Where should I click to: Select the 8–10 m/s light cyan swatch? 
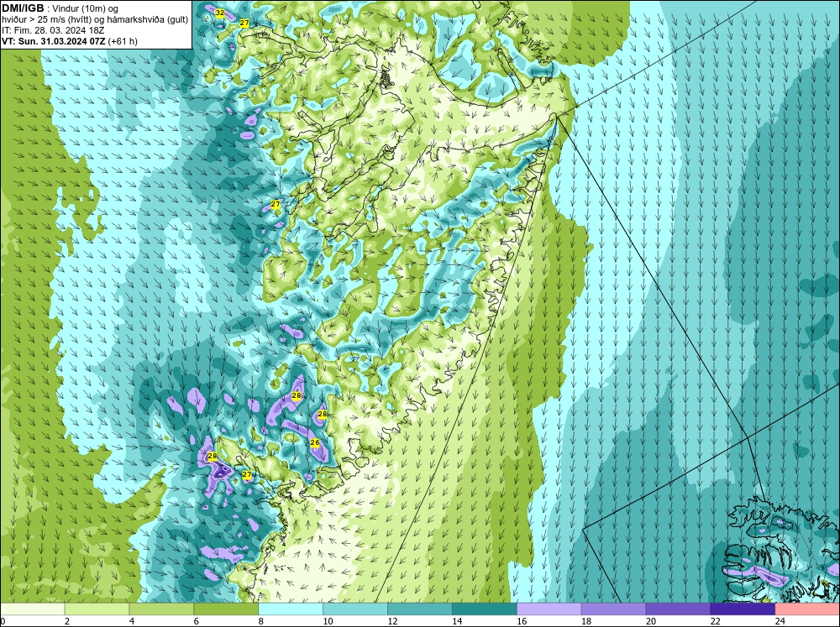[x=291, y=609]
